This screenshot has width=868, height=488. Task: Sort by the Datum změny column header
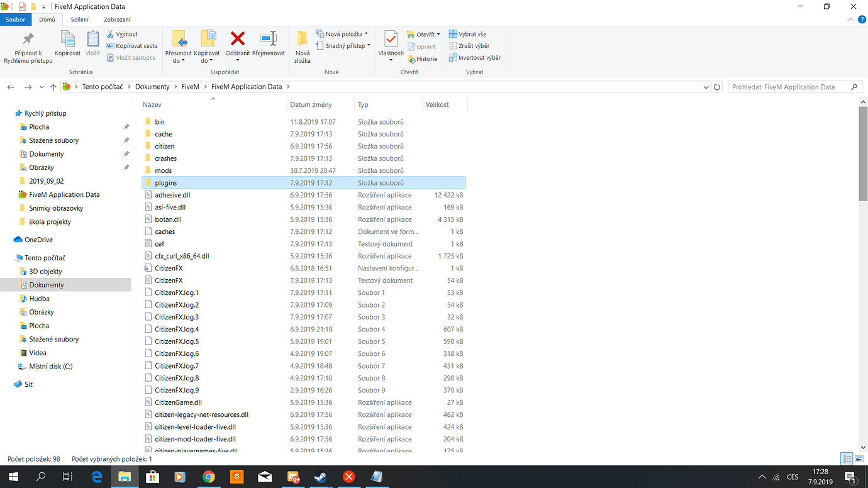click(x=321, y=104)
